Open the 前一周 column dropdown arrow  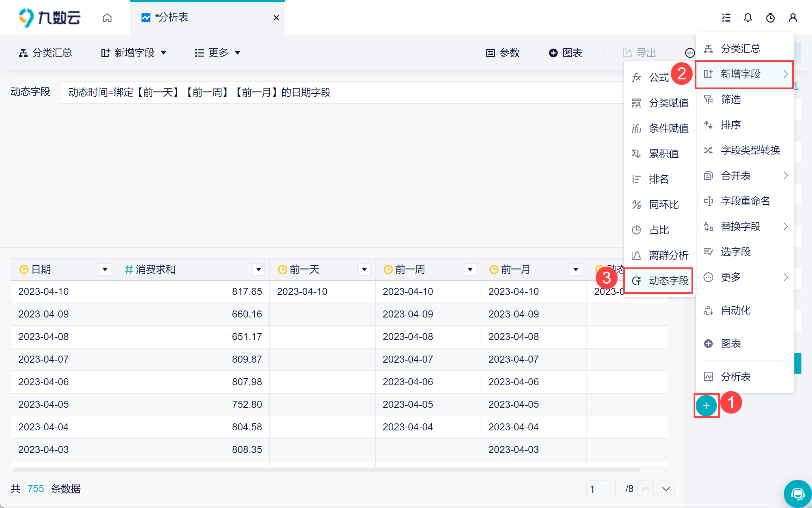tap(470, 270)
